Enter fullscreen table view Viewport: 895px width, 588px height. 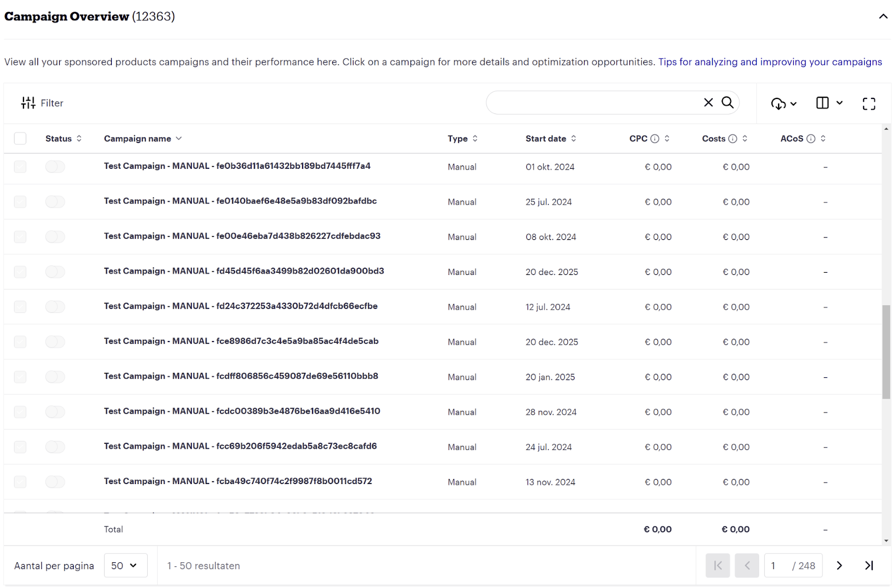869,103
